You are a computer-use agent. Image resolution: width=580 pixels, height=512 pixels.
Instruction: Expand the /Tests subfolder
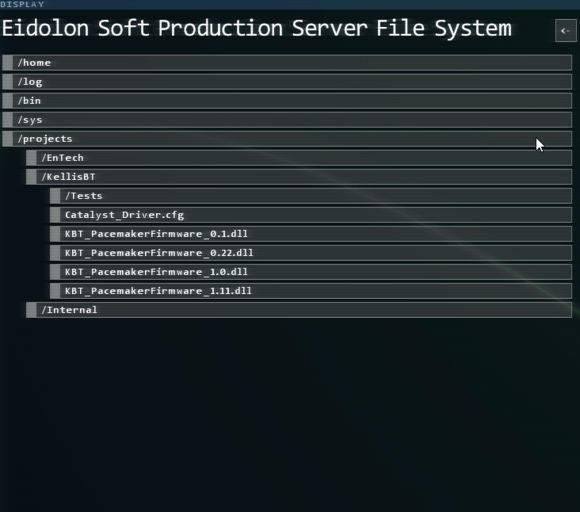pyautogui.click(x=311, y=196)
